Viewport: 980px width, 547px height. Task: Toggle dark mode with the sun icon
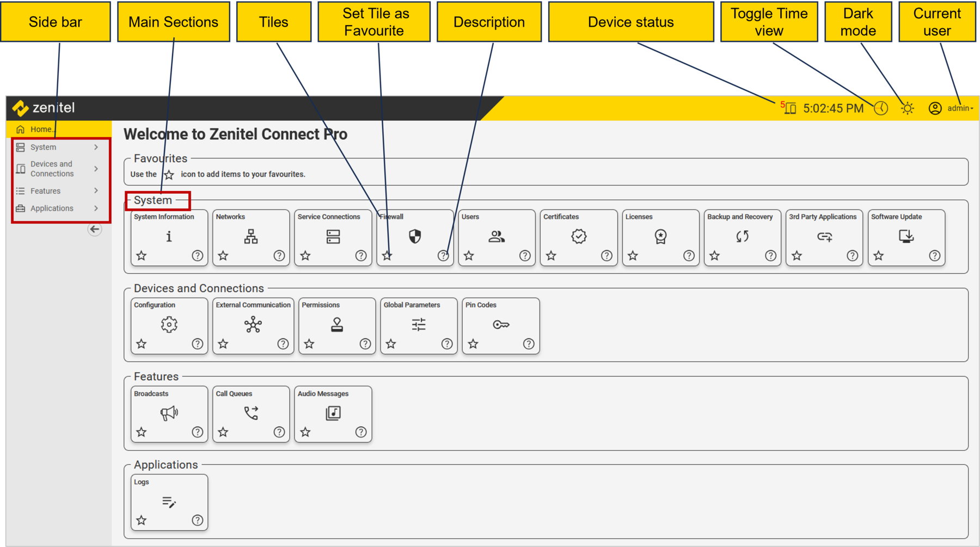click(907, 108)
